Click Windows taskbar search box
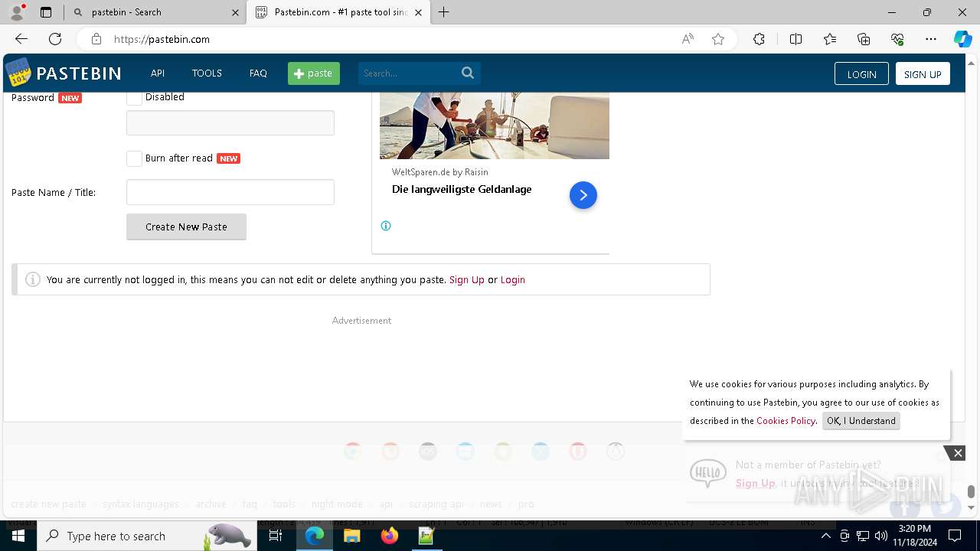The image size is (980, 551). coord(145,536)
